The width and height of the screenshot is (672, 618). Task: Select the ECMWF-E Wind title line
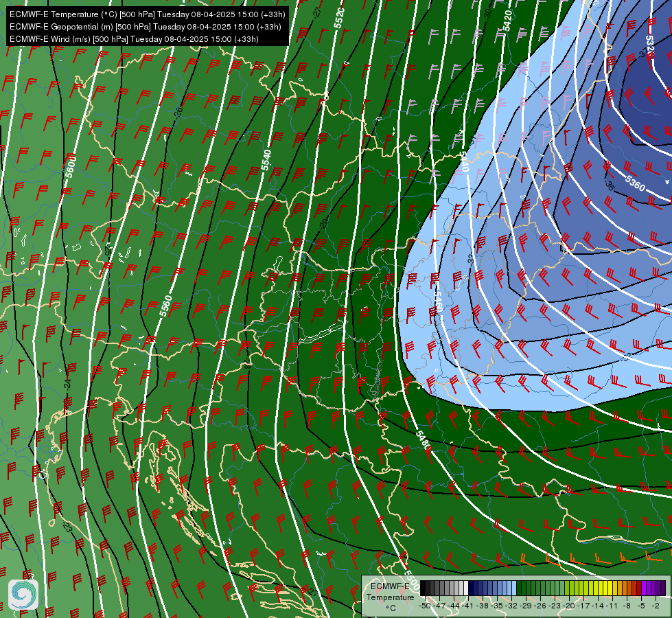[134, 39]
